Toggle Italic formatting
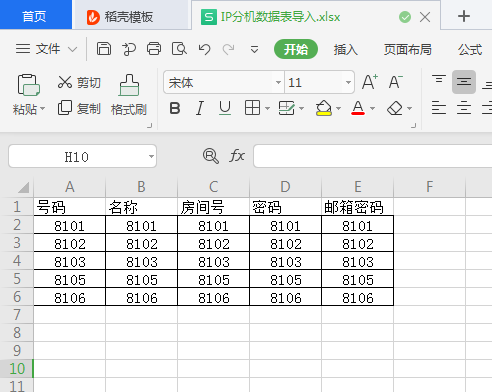Viewport: 492px width, 392px height. pos(200,108)
